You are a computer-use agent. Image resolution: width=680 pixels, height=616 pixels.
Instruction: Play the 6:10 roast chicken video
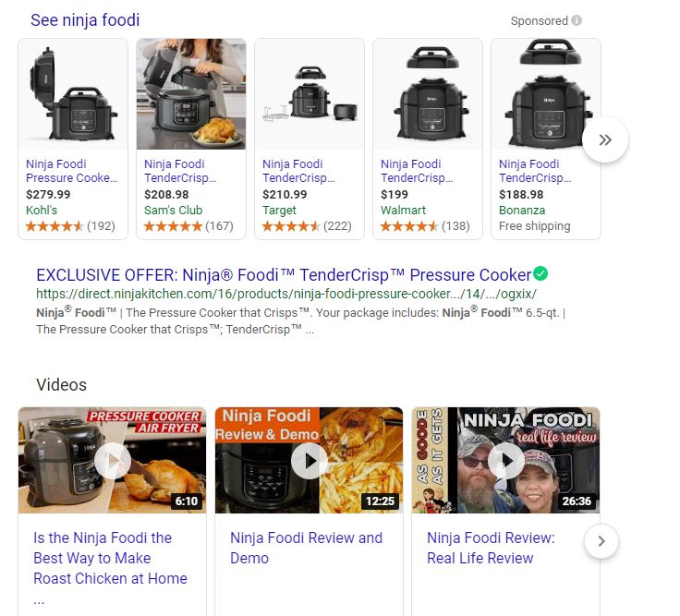[x=113, y=460]
